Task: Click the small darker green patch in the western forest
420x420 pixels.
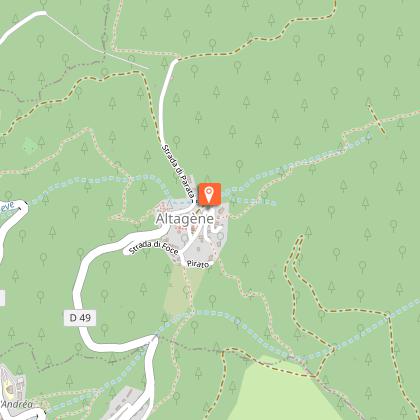Action: point(30,146)
